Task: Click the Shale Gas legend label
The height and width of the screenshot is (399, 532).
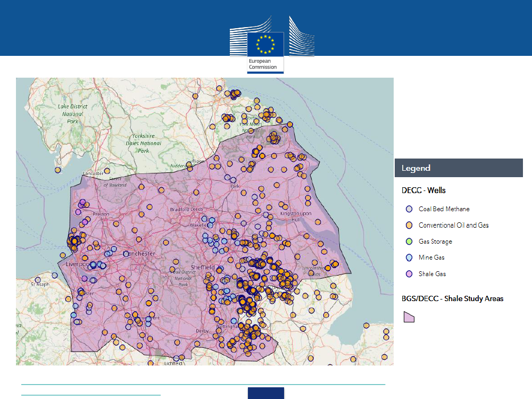Action: point(432,274)
